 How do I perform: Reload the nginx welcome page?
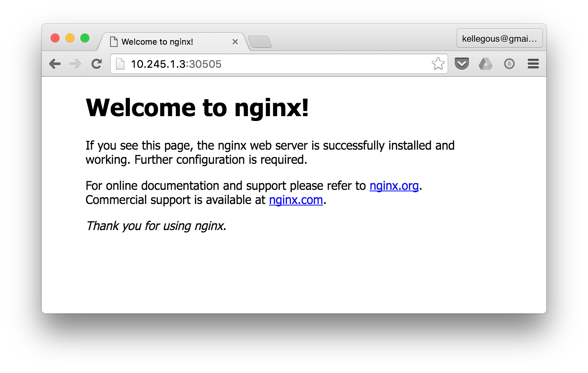tap(97, 64)
